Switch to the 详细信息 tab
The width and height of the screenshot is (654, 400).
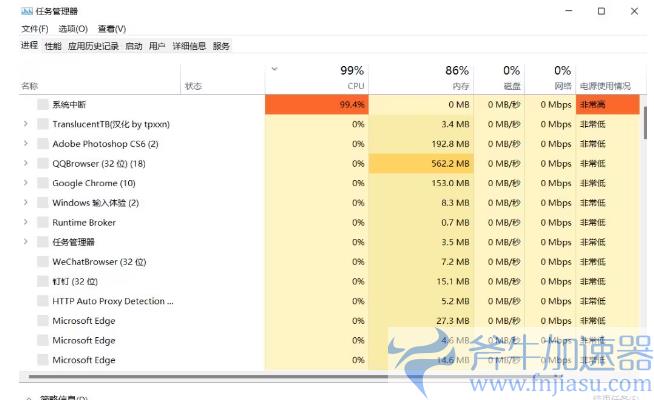189,46
